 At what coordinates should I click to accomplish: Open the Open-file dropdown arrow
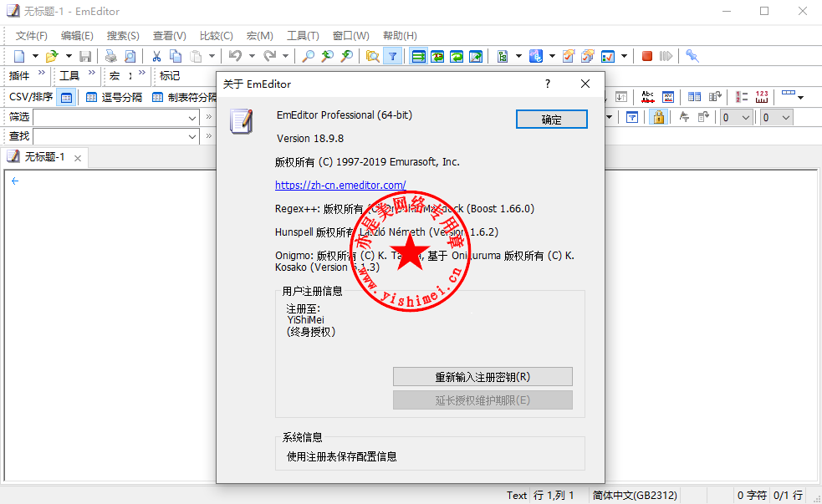[68, 56]
